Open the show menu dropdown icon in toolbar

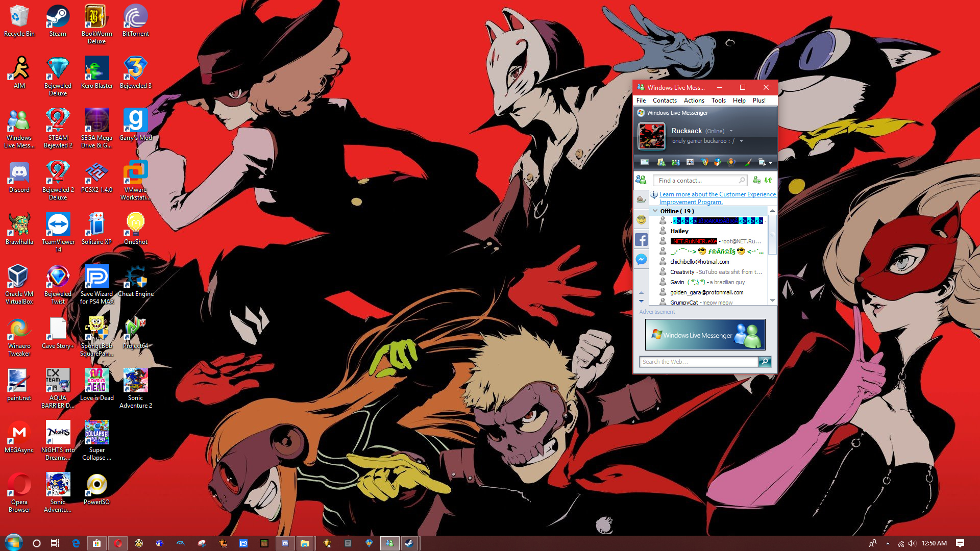click(765, 162)
